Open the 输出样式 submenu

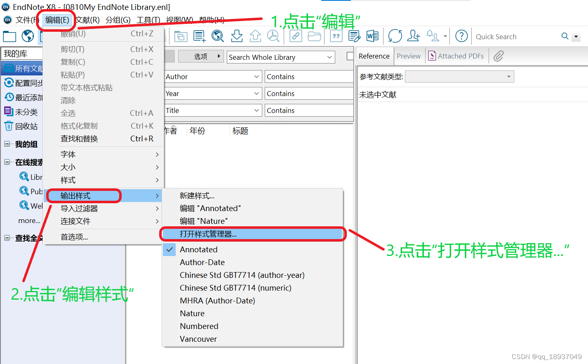[x=104, y=196]
